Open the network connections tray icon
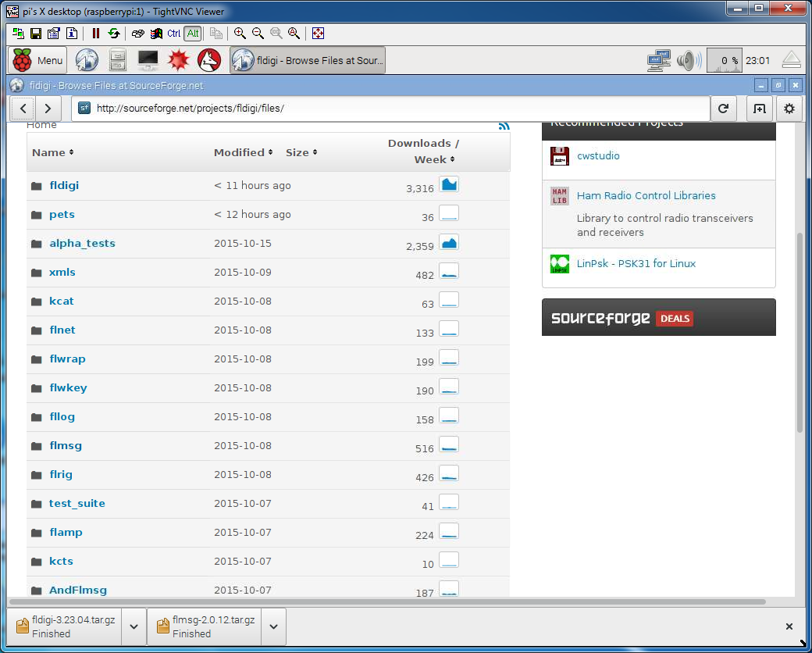Screen dimensions: 812x653 pos(659,61)
